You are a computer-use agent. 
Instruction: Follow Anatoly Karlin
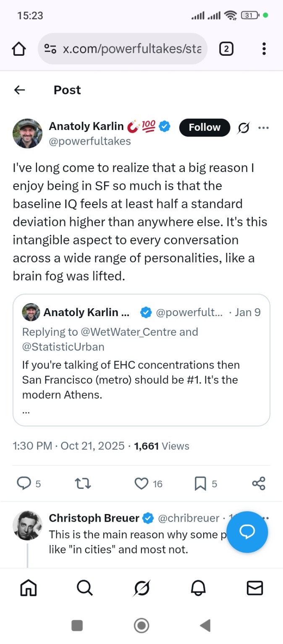[x=204, y=127]
